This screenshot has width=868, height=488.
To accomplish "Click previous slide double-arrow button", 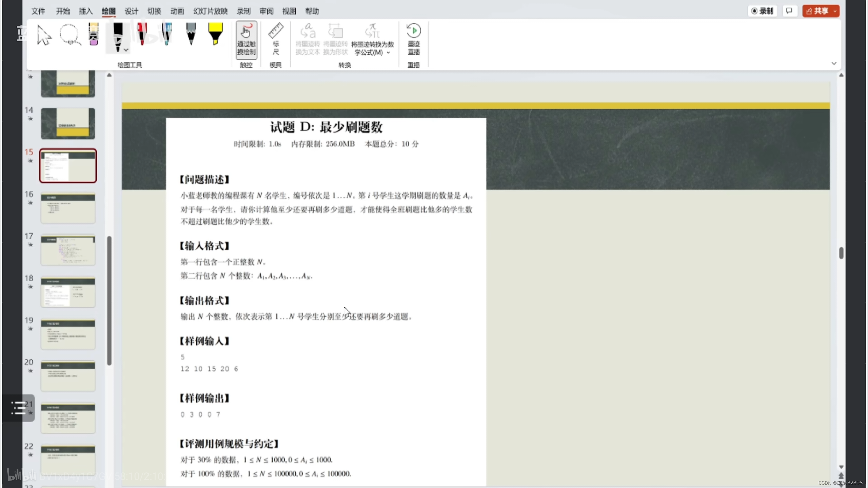I will (x=841, y=476).
